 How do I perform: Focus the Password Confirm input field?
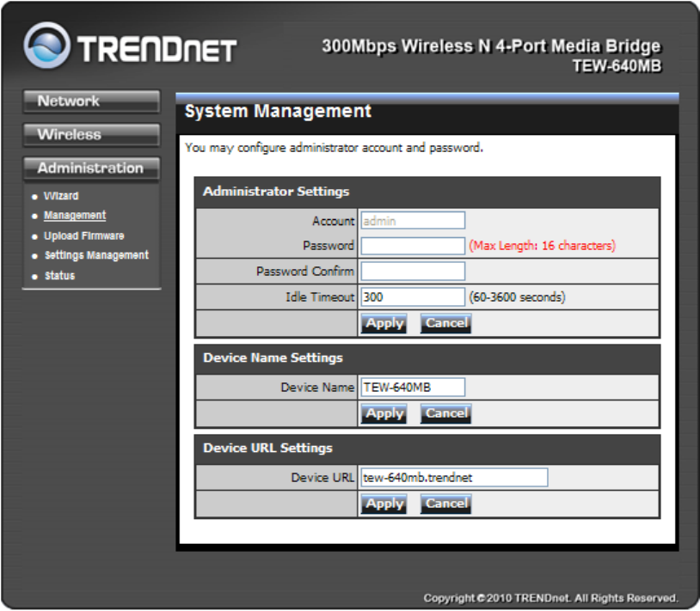tap(413, 272)
